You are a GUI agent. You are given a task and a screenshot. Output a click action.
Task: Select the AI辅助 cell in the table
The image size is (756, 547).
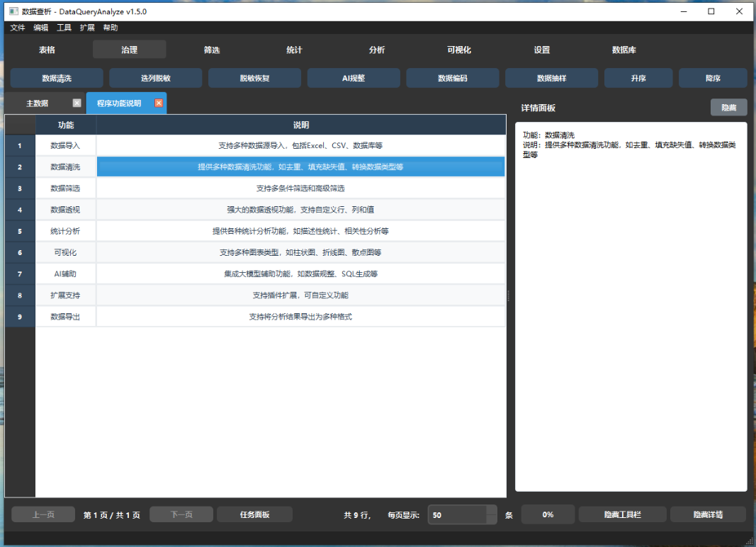pos(66,274)
